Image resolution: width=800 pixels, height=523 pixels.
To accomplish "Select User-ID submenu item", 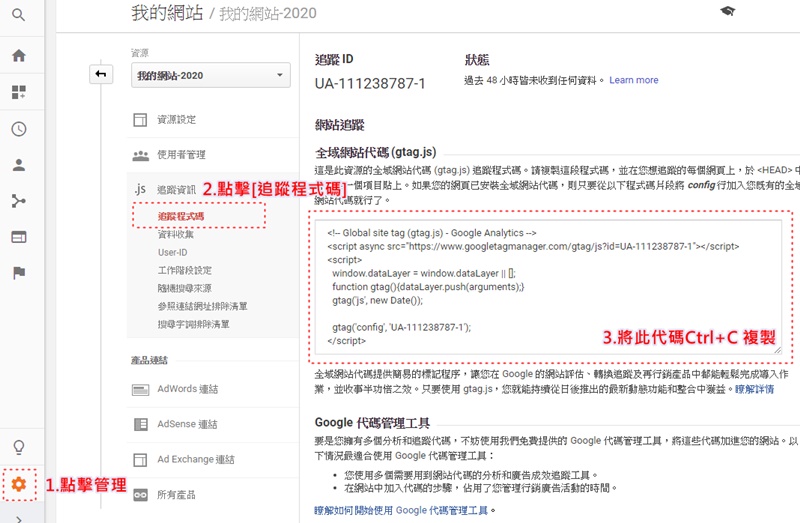I will [x=172, y=253].
